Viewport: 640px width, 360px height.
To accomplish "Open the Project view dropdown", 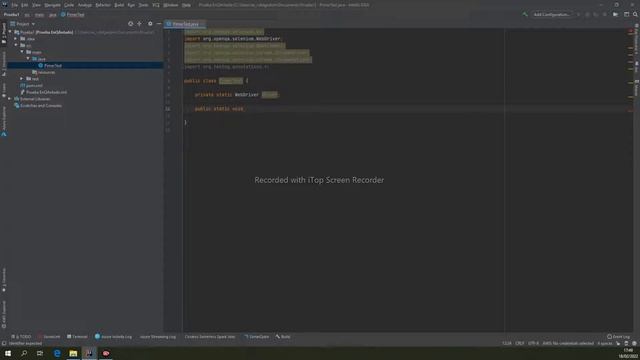I will coord(23,24).
